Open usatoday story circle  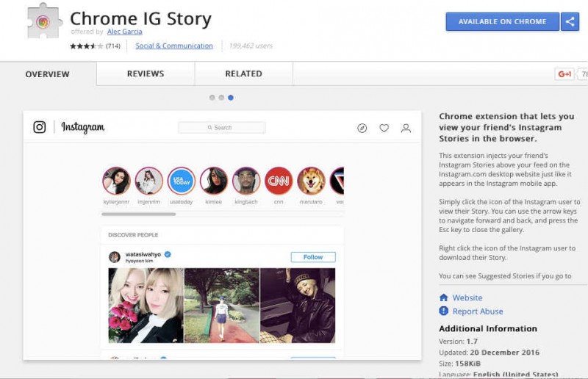click(182, 181)
